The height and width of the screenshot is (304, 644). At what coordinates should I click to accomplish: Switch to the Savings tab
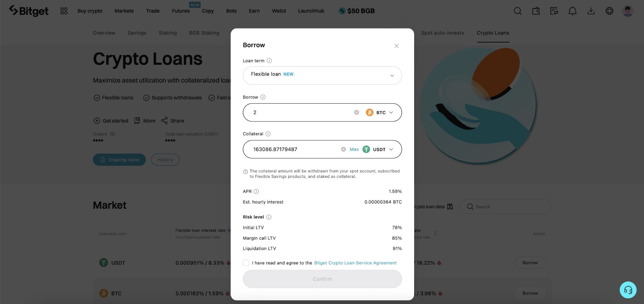tap(137, 33)
